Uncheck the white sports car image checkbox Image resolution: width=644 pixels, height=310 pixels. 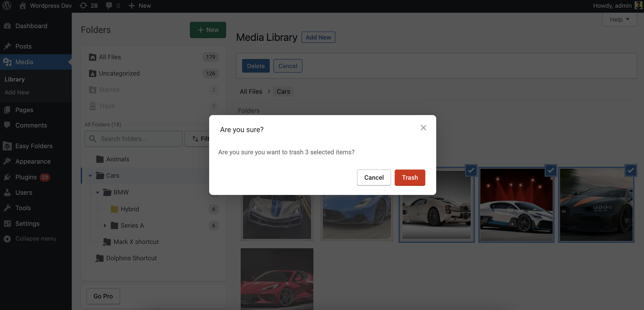(x=471, y=170)
